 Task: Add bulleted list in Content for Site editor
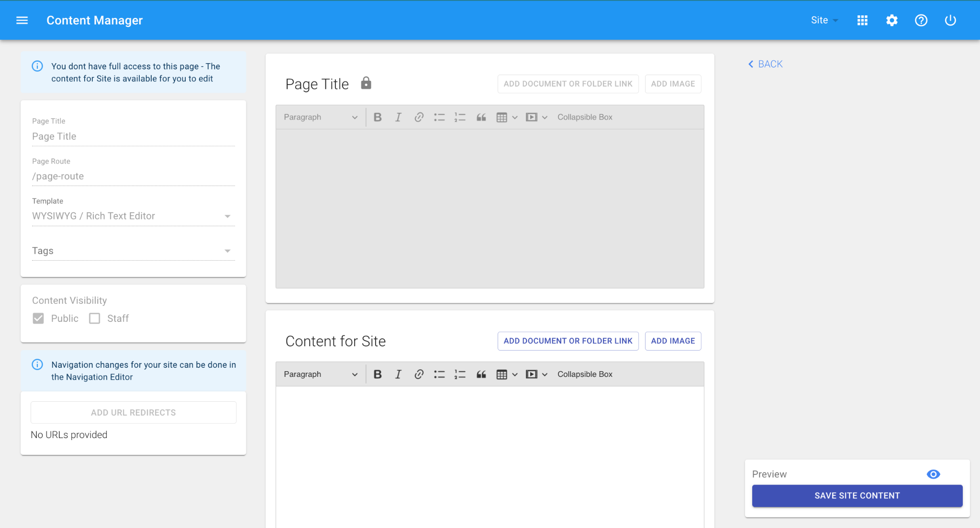[439, 374]
